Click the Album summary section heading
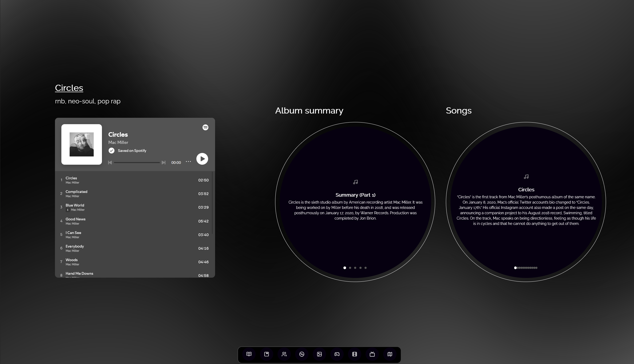The width and height of the screenshot is (634, 364). pos(309,111)
